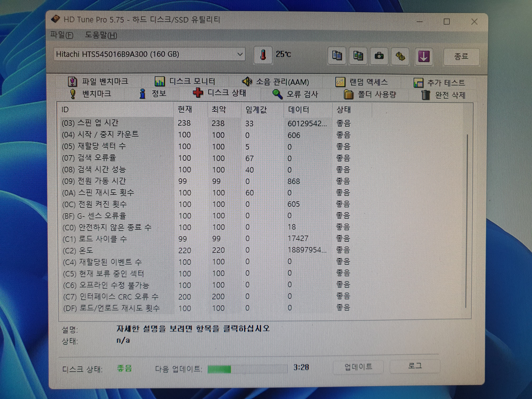Click the 업데이트 button
532x399 pixels.
click(358, 367)
